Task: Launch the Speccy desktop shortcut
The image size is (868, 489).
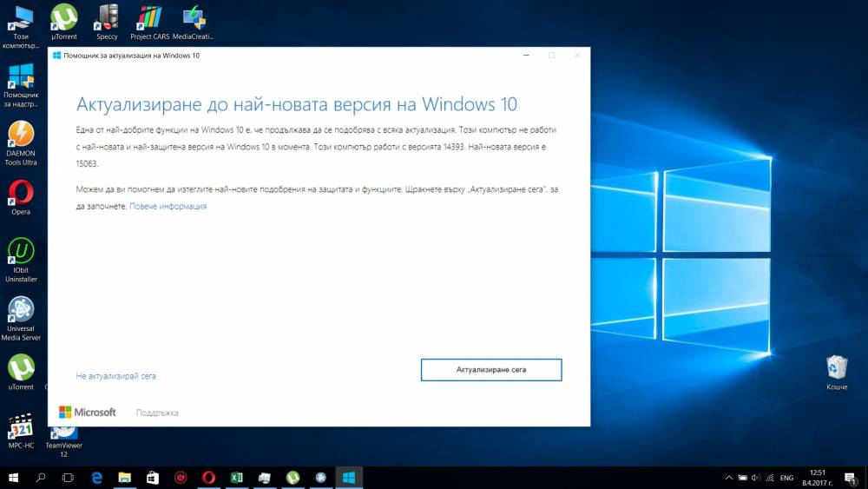Action: [107, 23]
